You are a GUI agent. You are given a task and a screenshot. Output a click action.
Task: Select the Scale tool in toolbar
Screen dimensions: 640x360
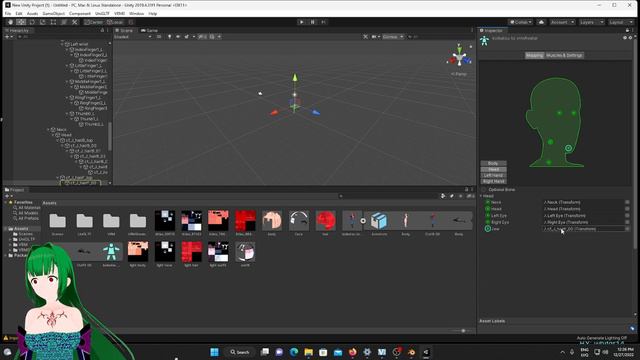(x=42, y=22)
